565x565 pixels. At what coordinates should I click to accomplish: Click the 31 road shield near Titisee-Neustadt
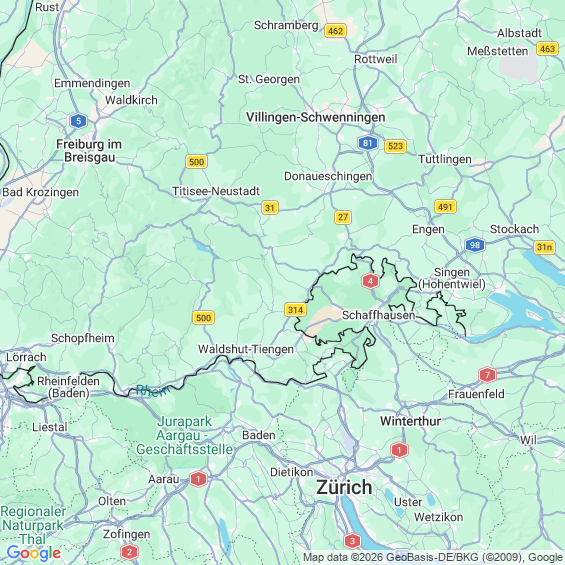tap(270, 208)
